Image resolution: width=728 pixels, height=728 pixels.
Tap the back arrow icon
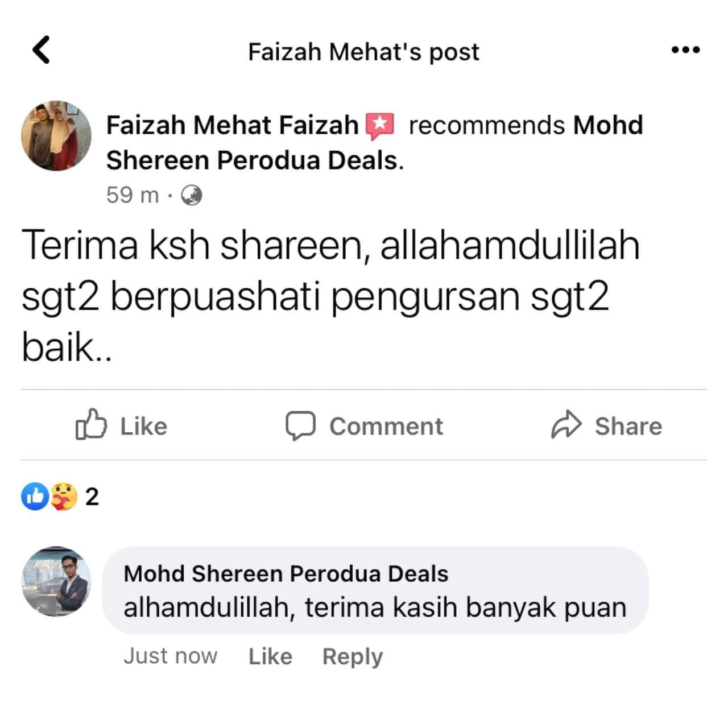click(41, 49)
